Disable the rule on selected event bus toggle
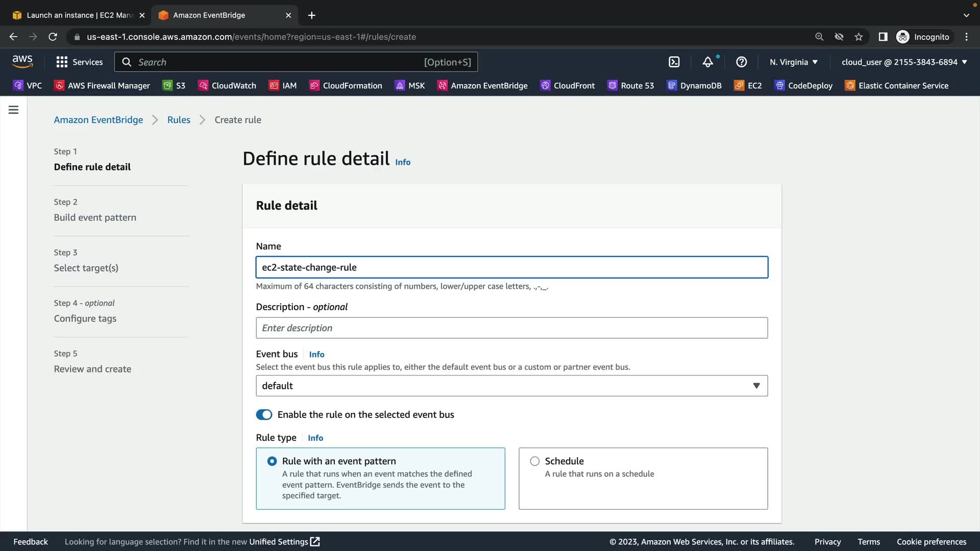 coord(264,415)
